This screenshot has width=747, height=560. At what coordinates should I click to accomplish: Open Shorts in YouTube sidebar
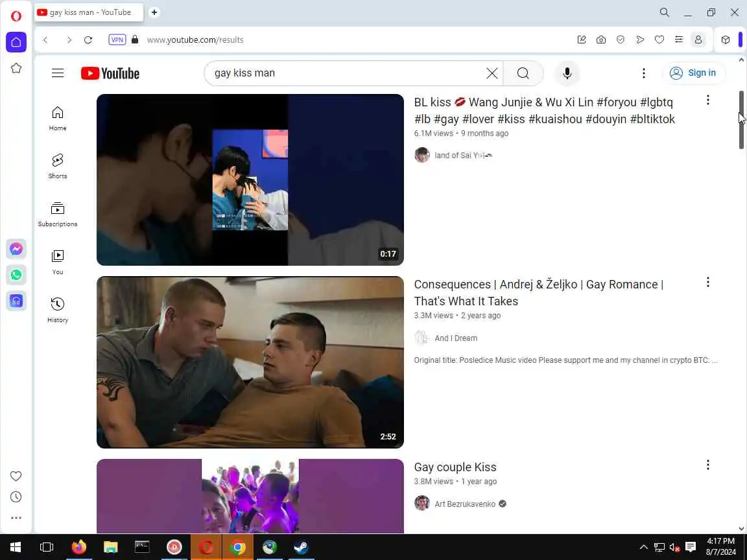tap(58, 166)
